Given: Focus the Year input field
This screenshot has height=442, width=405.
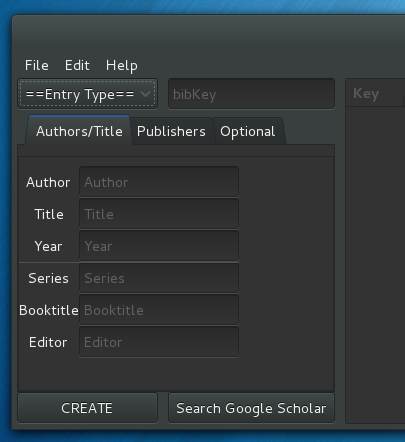Looking at the screenshot, I should (x=159, y=246).
